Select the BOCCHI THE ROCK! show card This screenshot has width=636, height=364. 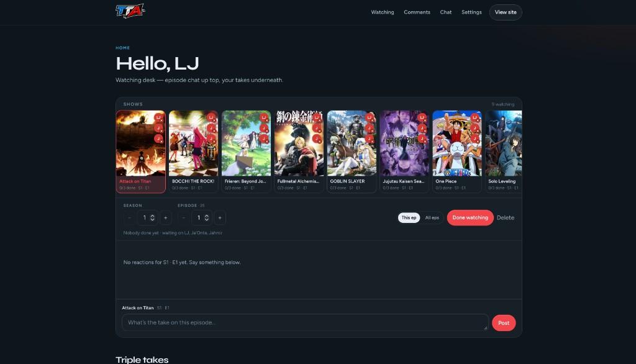194,152
